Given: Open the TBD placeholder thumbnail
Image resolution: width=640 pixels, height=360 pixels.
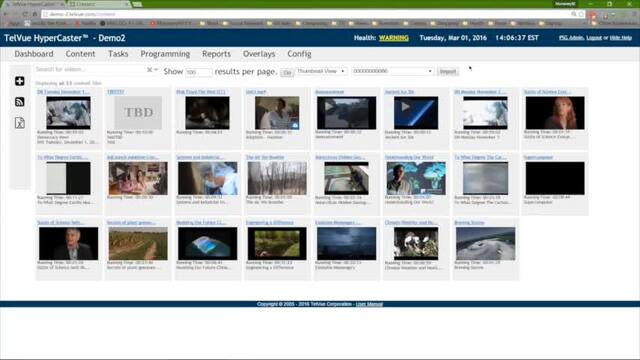Looking at the screenshot, I should tap(138, 113).
